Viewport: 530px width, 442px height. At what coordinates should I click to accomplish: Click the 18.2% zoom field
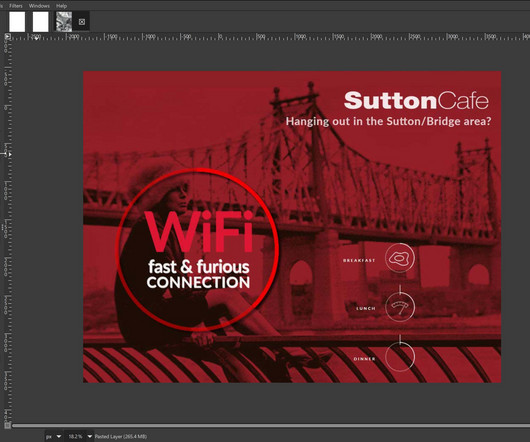point(75,437)
